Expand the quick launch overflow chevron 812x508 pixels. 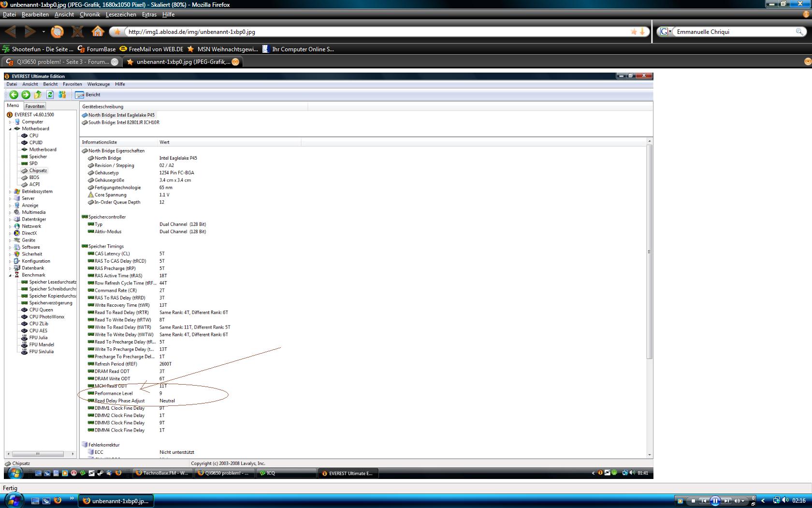coord(72,498)
